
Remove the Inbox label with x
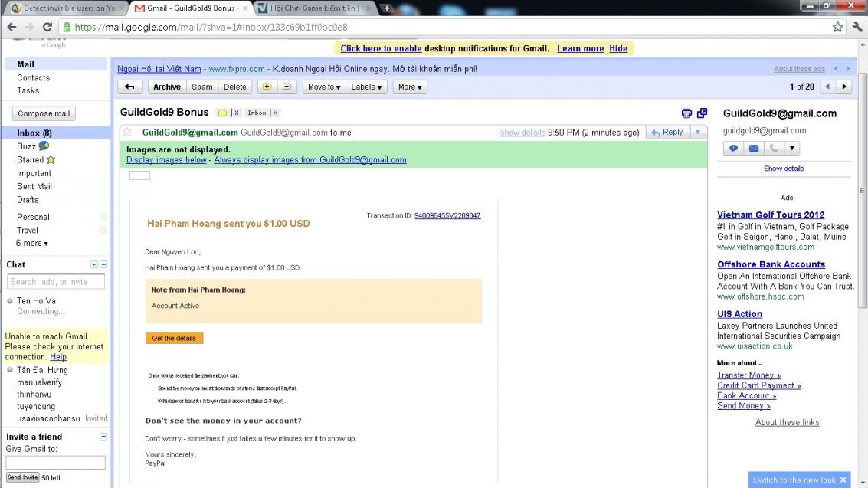(275, 113)
